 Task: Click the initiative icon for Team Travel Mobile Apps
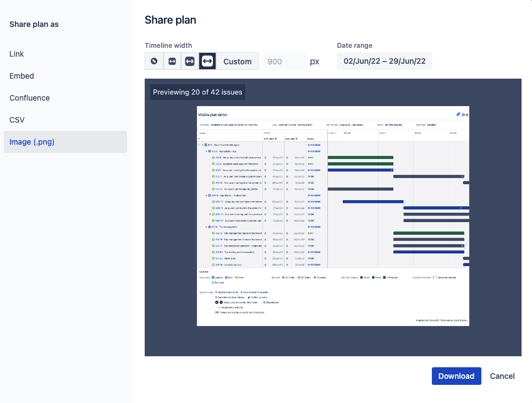pyautogui.click(x=206, y=145)
